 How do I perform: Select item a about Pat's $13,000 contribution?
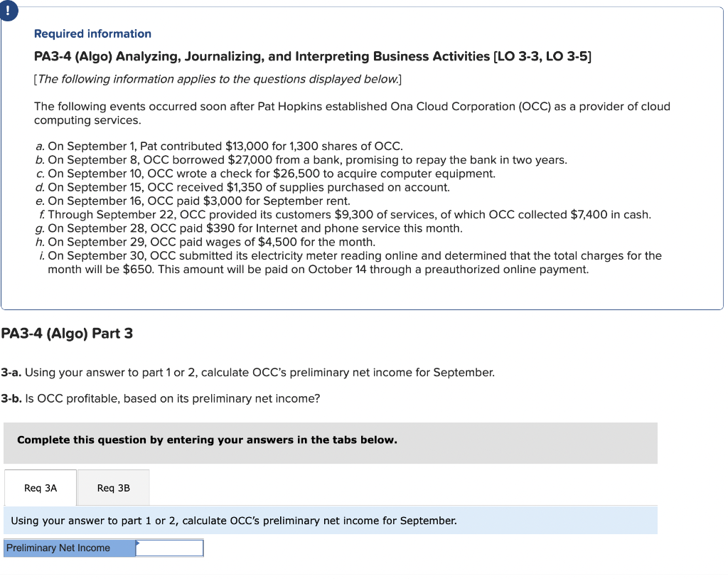[x=218, y=146]
